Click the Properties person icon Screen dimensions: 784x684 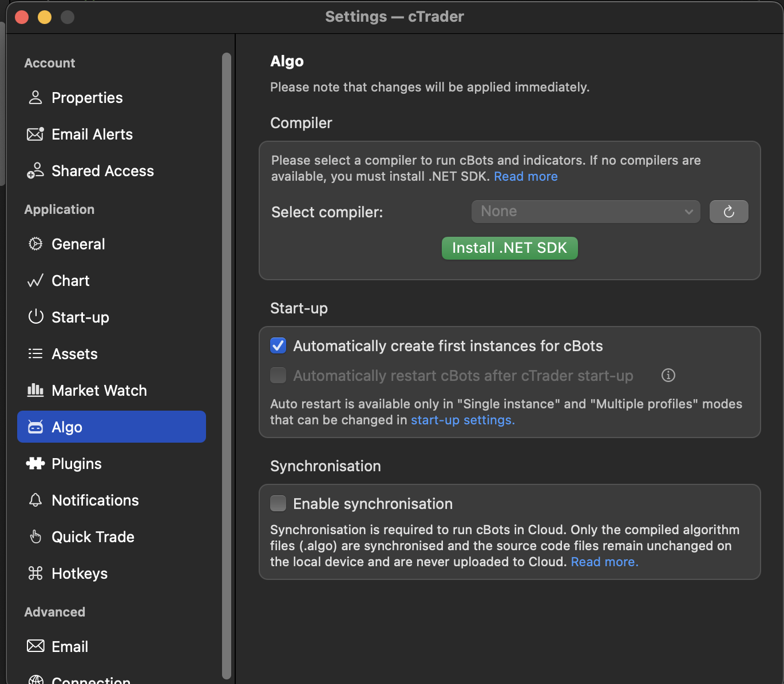pyautogui.click(x=35, y=98)
